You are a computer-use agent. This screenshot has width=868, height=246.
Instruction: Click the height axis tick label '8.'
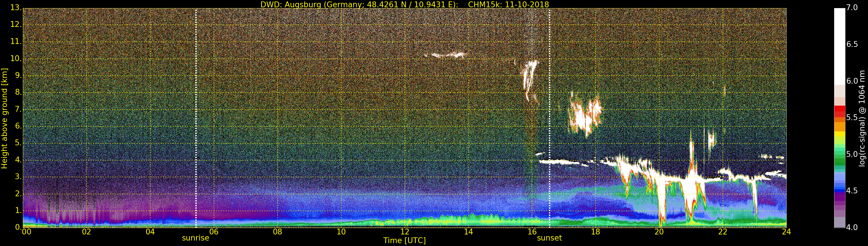[x=18, y=92]
